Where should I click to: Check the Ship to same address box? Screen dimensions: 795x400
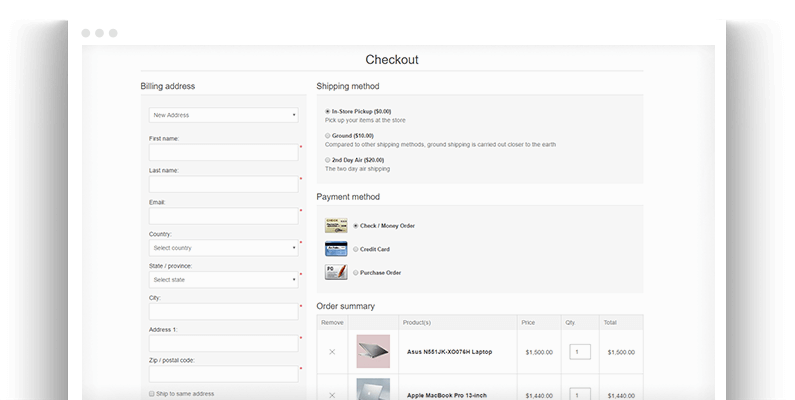pyautogui.click(x=152, y=394)
